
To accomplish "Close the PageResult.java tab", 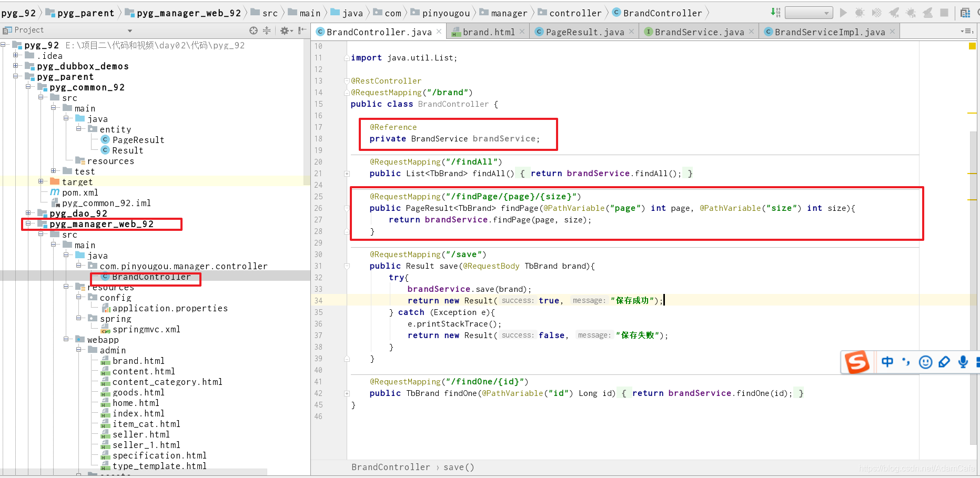I will tap(631, 32).
